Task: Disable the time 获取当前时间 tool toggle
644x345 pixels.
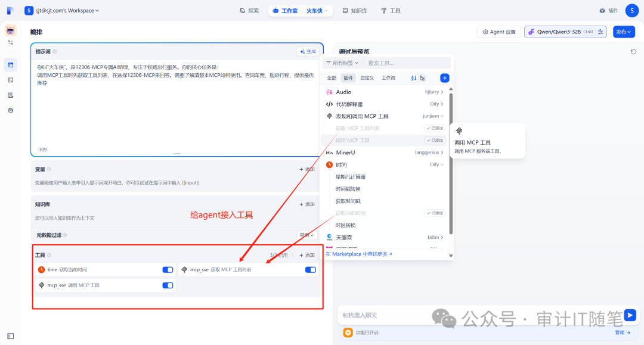Action: pyautogui.click(x=168, y=269)
